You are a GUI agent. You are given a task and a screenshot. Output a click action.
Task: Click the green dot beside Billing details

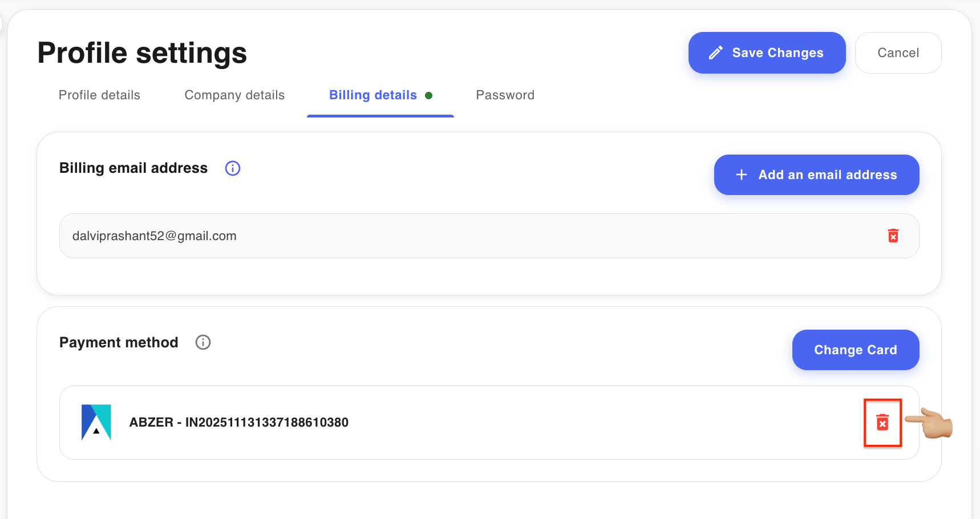click(x=428, y=95)
